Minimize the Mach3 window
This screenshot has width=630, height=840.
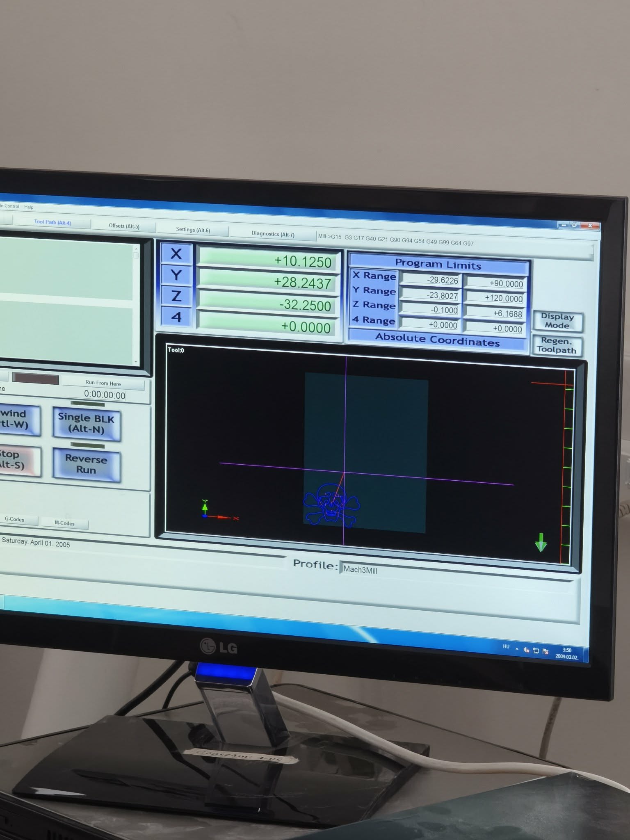564,225
